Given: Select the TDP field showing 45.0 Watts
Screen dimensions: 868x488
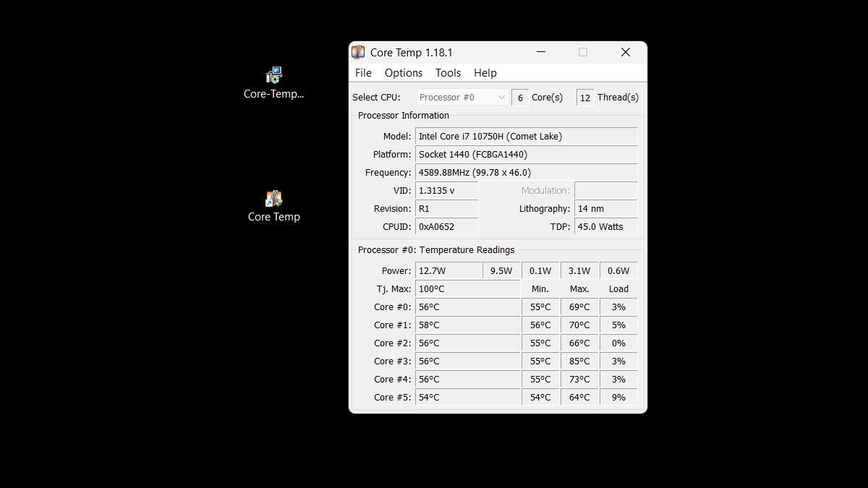Looking at the screenshot, I should click(x=605, y=226).
